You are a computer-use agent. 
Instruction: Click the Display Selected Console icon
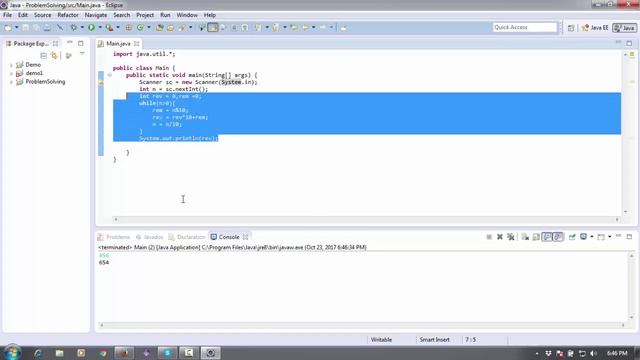tap(584, 237)
